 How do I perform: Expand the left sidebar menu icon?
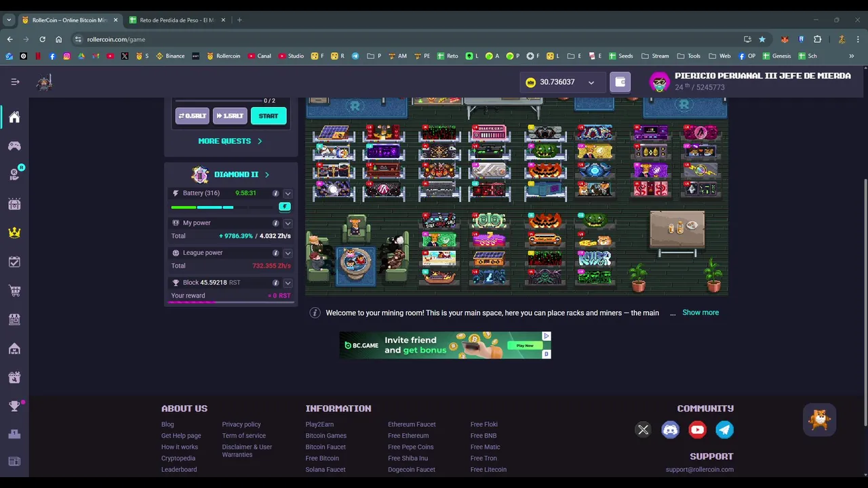(15, 82)
